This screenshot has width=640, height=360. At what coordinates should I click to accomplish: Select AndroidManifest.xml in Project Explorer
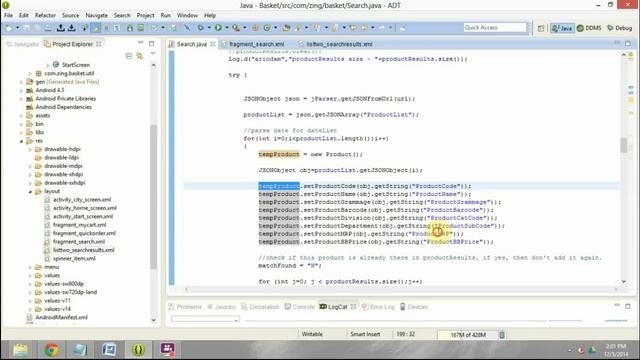pos(61,317)
